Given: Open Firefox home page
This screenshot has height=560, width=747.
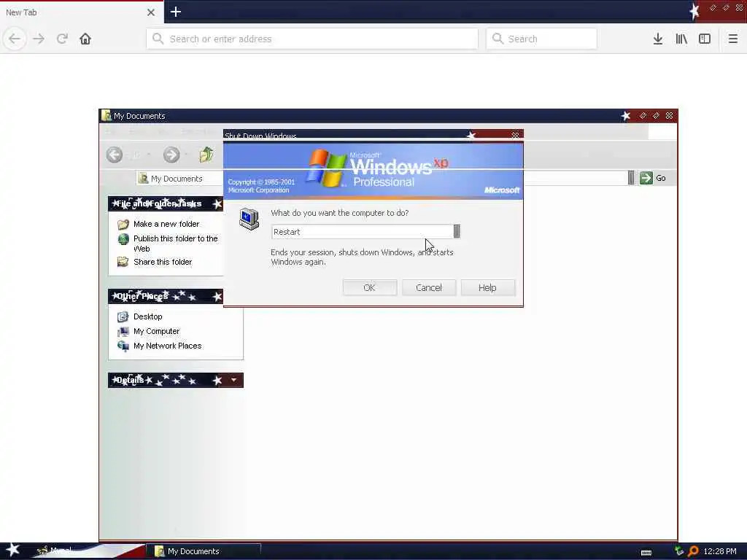Looking at the screenshot, I should tap(85, 39).
